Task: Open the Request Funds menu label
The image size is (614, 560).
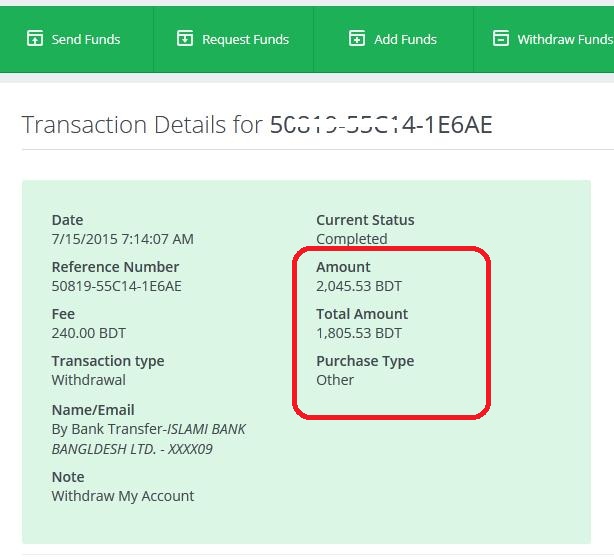Action: pos(245,39)
